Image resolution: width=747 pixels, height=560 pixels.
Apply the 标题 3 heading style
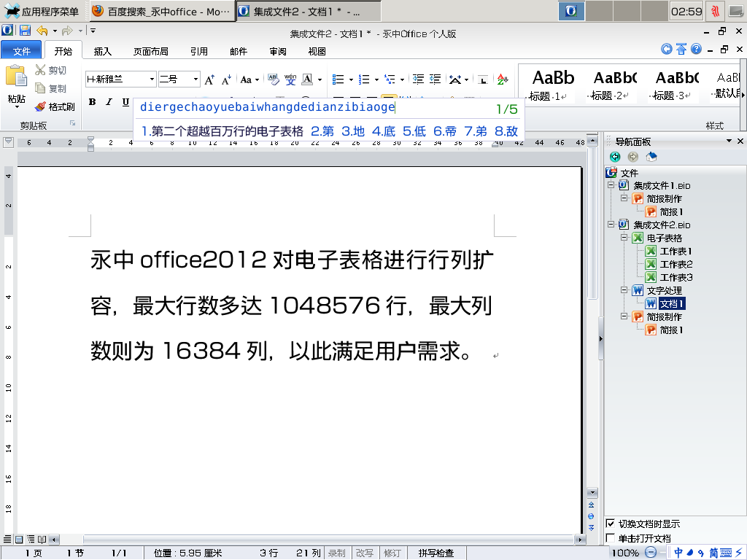click(x=676, y=85)
